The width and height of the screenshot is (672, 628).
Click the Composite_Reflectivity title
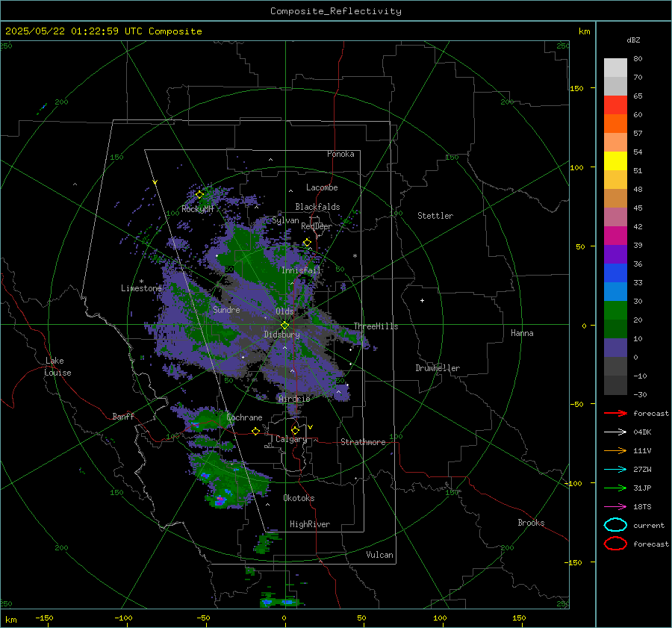(x=336, y=11)
